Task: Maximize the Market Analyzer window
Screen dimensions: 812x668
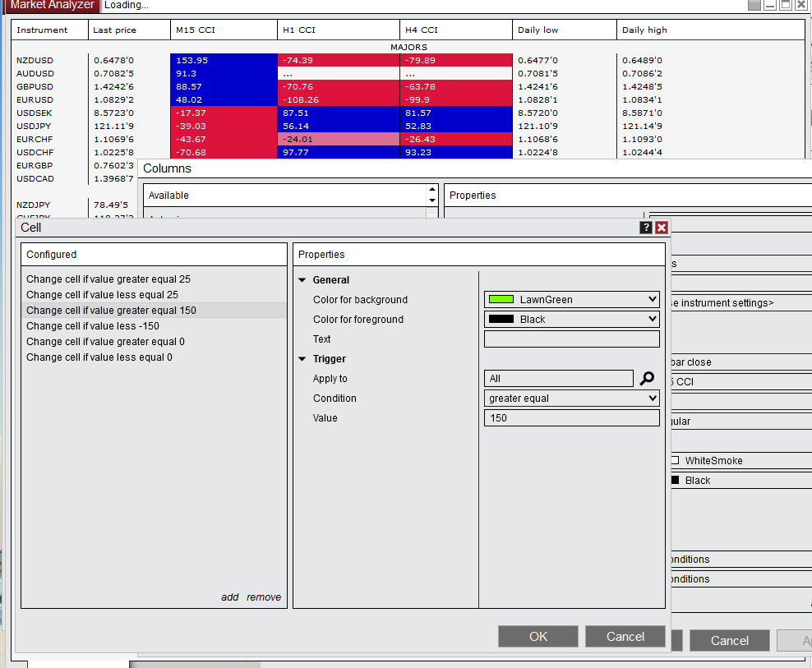Action: pos(786,5)
